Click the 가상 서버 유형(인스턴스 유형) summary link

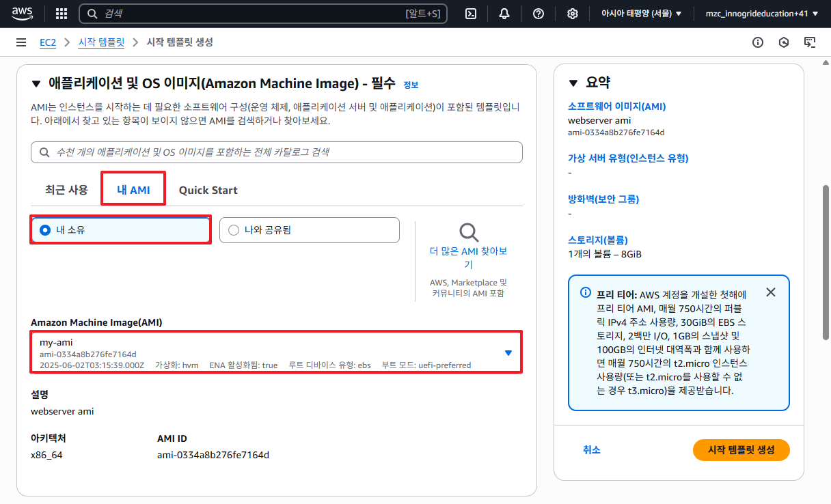(628, 158)
